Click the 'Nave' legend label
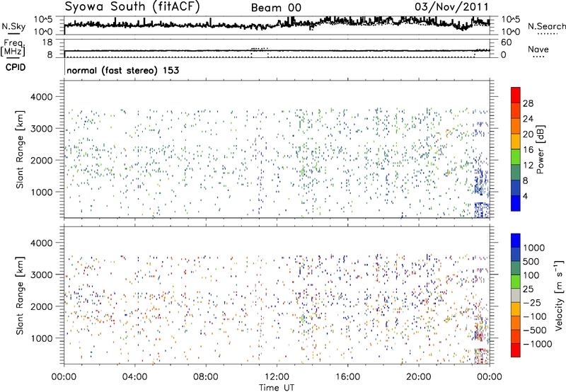 point(538,50)
